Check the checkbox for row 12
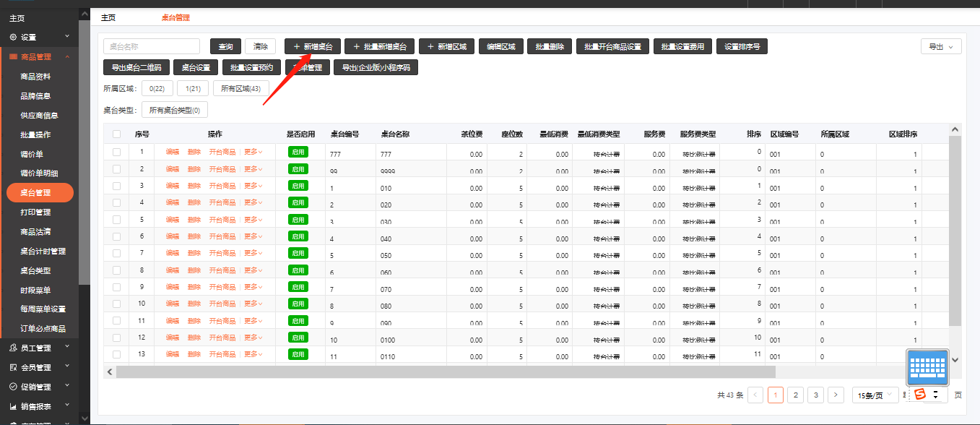 click(x=117, y=338)
